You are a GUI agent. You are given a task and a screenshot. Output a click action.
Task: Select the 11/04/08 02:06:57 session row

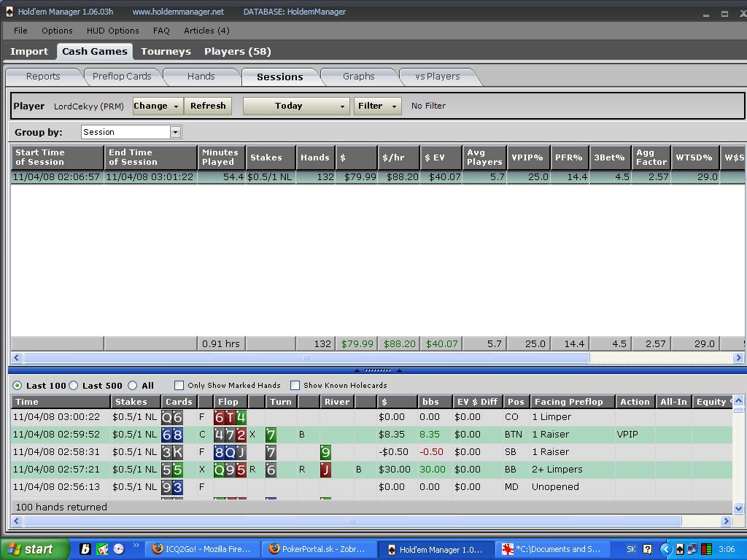pyautogui.click(x=379, y=177)
